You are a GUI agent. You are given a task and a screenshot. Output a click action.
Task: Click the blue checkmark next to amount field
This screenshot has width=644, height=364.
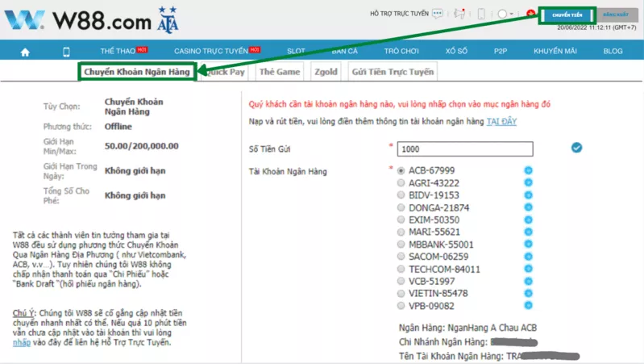pyautogui.click(x=576, y=148)
